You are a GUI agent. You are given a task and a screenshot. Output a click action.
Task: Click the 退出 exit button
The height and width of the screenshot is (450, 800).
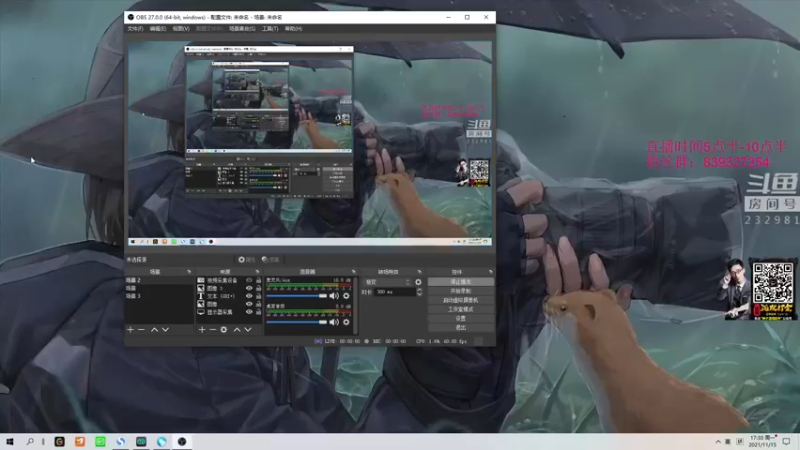point(461,328)
